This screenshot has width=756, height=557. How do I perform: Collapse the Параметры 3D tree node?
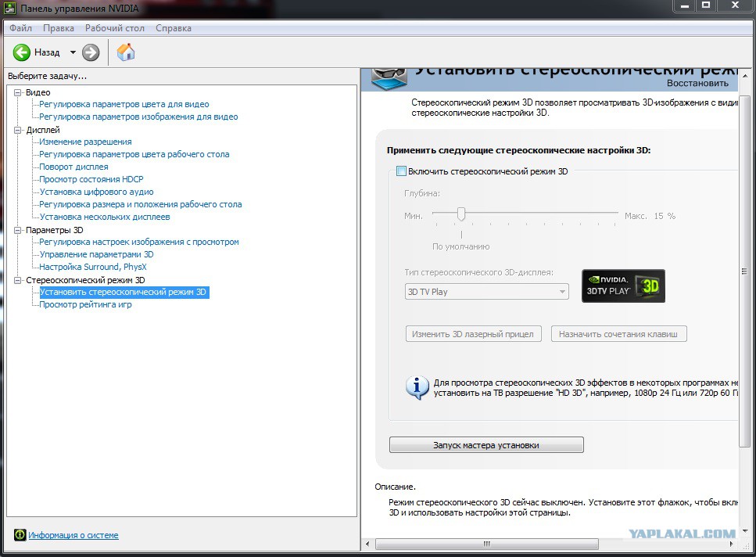[x=18, y=230]
